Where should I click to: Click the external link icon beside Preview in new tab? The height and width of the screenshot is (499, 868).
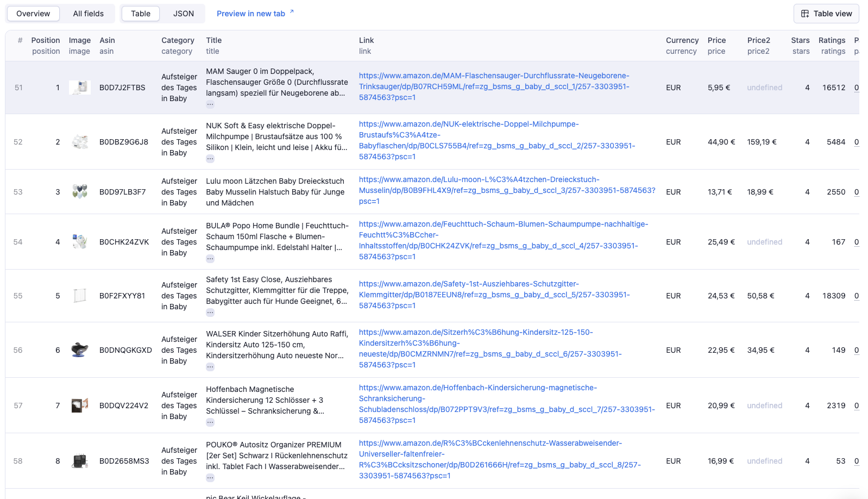coord(292,11)
